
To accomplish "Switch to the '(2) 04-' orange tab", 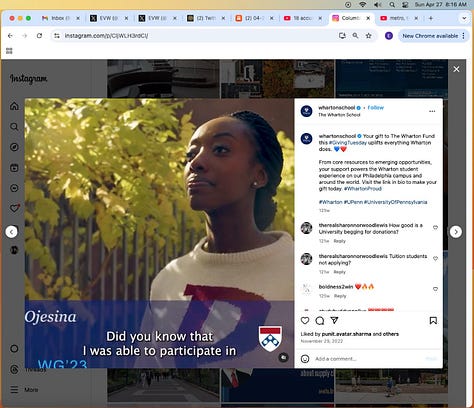I will click(254, 18).
